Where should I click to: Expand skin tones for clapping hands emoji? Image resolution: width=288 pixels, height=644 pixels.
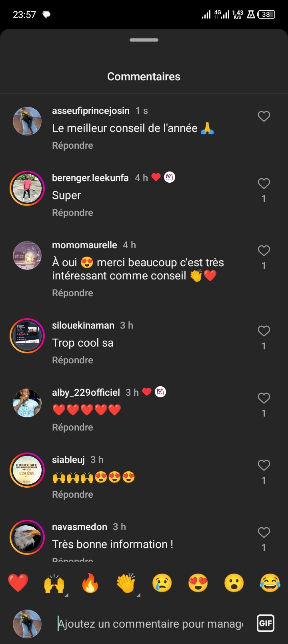138,595
